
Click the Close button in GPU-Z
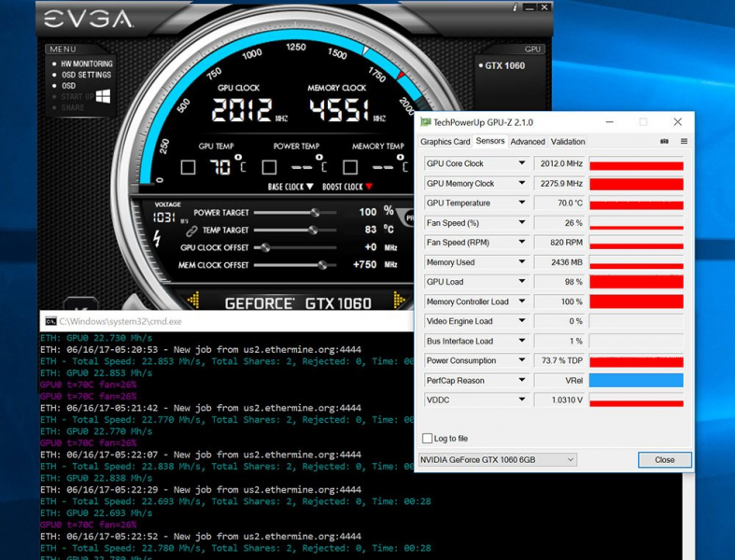pyautogui.click(x=664, y=460)
